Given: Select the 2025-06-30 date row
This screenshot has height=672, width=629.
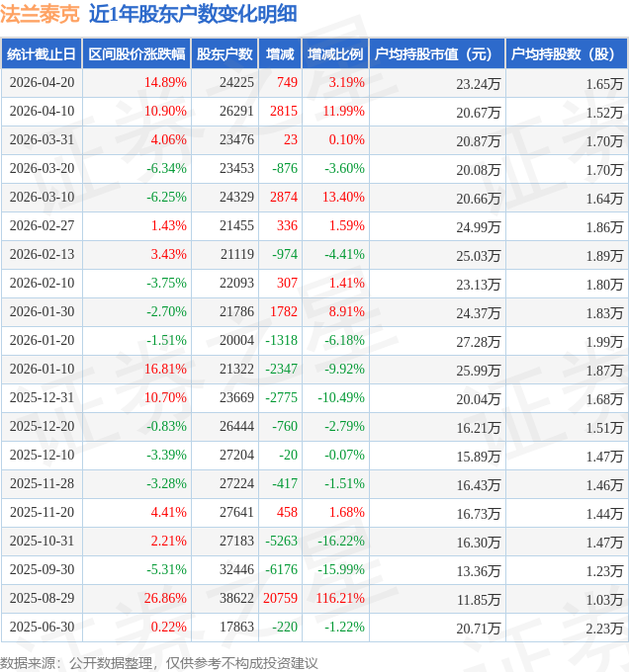Looking at the screenshot, I should [x=42, y=628].
